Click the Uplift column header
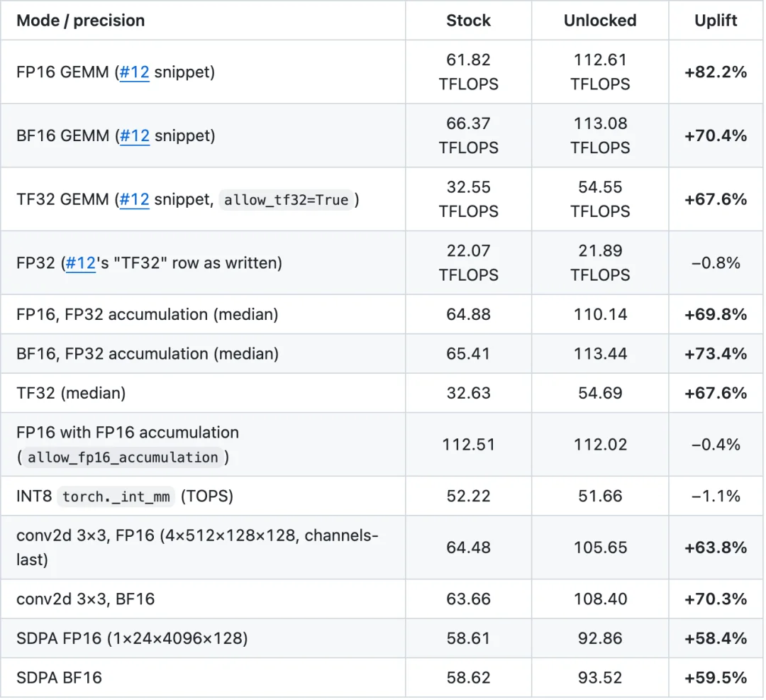Screen dimensions: 766x700 [x=716, y=21]
